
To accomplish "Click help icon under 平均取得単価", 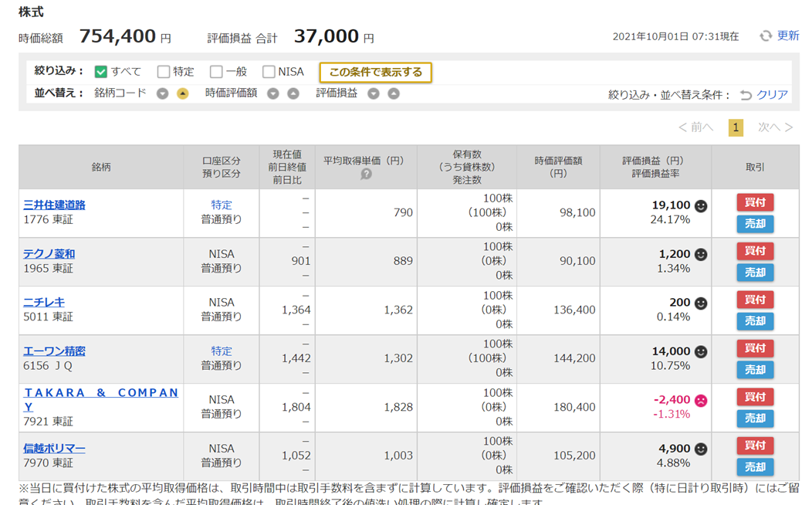I will pos(366,174).
